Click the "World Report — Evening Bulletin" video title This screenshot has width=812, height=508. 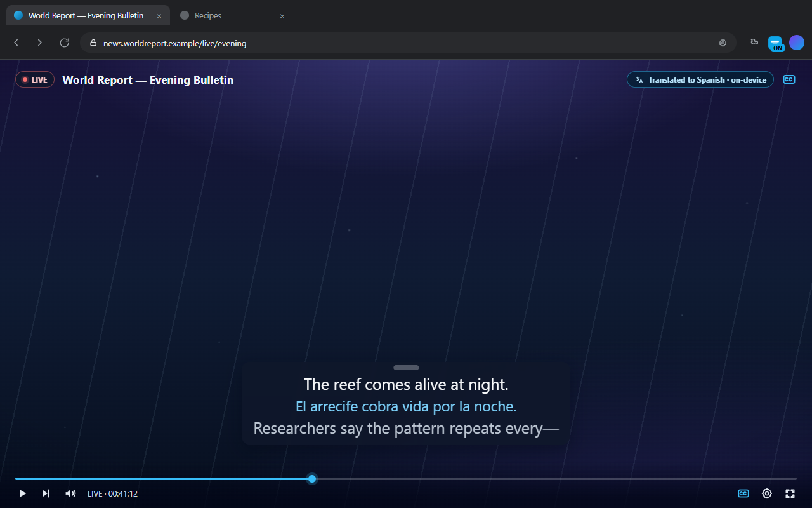click(x=148, y=80)
